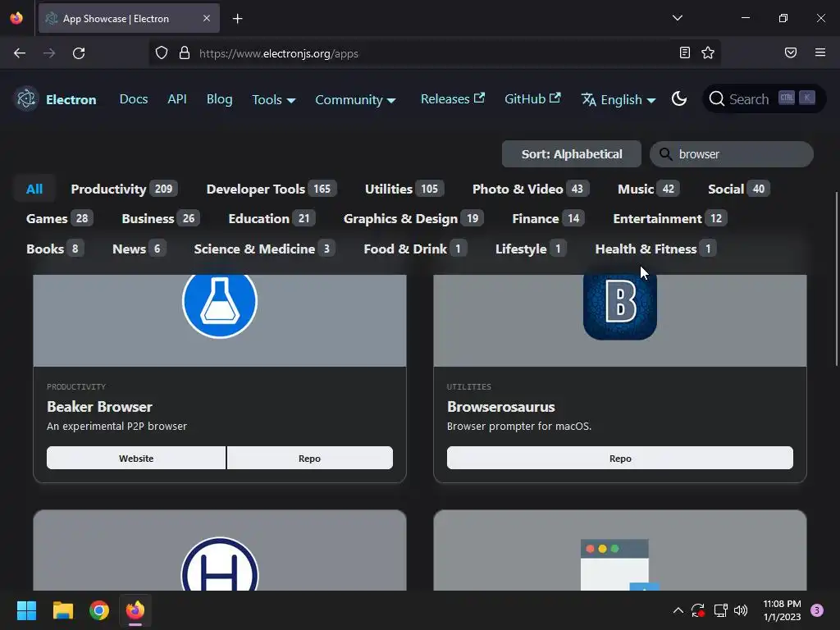
Task: Toggle dark mode with the moon icon
Action: click(x=678, y=99)
